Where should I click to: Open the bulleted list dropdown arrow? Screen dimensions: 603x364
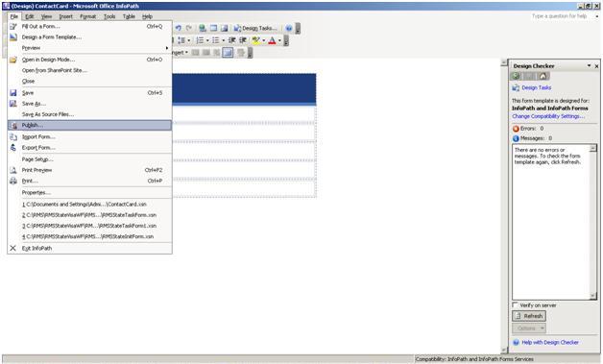pyautogui.click(x=224, y=40)
